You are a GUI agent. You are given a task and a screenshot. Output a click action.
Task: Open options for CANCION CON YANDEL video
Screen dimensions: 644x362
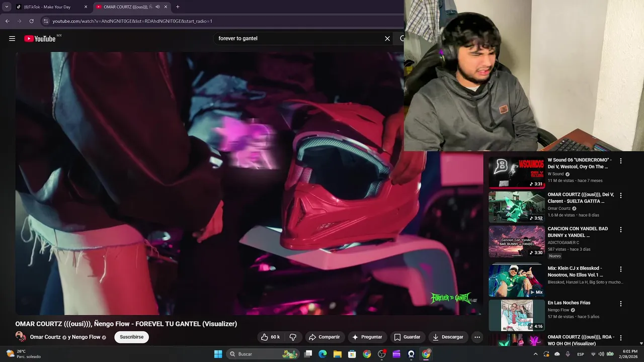[x=621, y=230]
